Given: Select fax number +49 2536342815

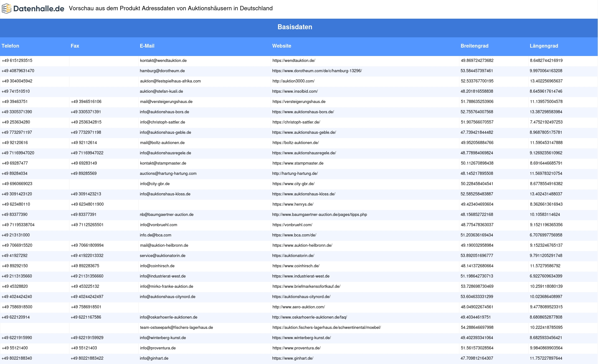Looking at the screenshot, I should (86, 122).
